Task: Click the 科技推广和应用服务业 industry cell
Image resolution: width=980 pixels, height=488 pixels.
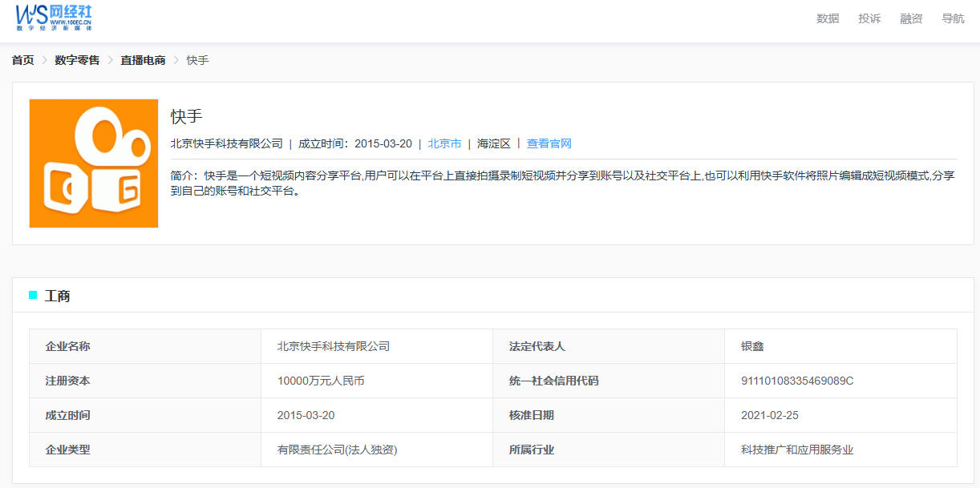Action: 797,450
